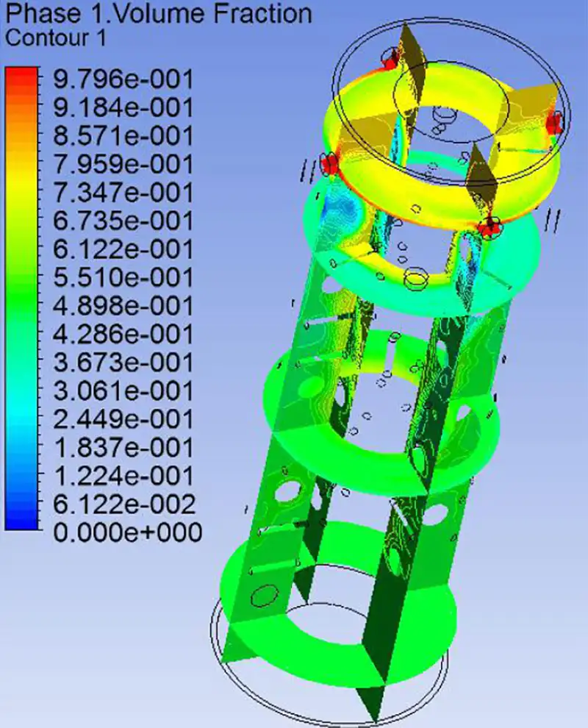Pick the legend value 5.510e-001
Viewport: 588px width, 728px height.
pos(123,278)
